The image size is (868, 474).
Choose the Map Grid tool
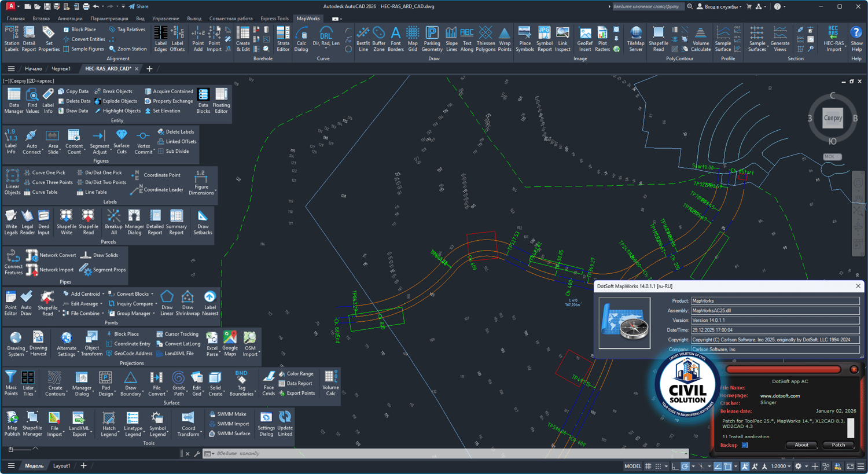(x=413, y=39)
